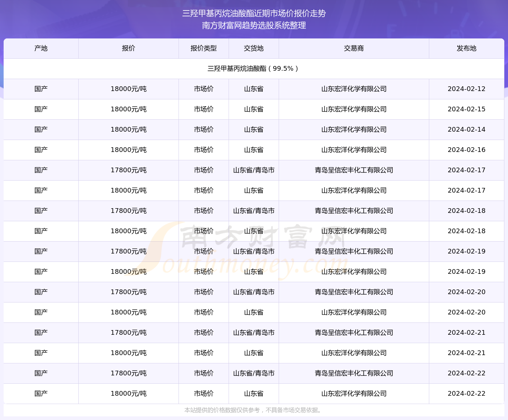
Task: Select 山东省/青岛市 in the 2024-02-17 row
Action: (254, 170)
